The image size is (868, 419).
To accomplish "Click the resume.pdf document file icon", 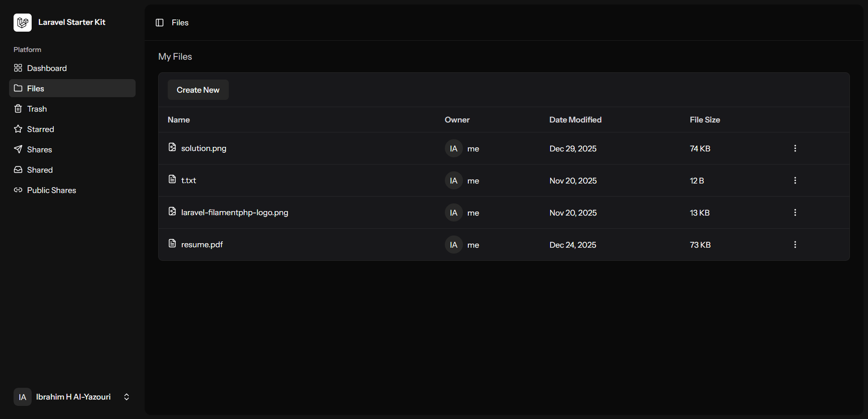I will pyautogui.click(x=172, y=243).
